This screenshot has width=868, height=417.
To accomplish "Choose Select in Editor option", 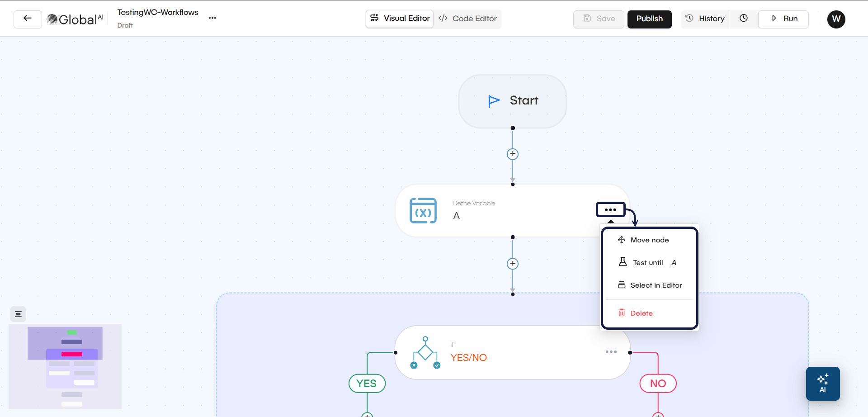I will [x=656, y=285].
